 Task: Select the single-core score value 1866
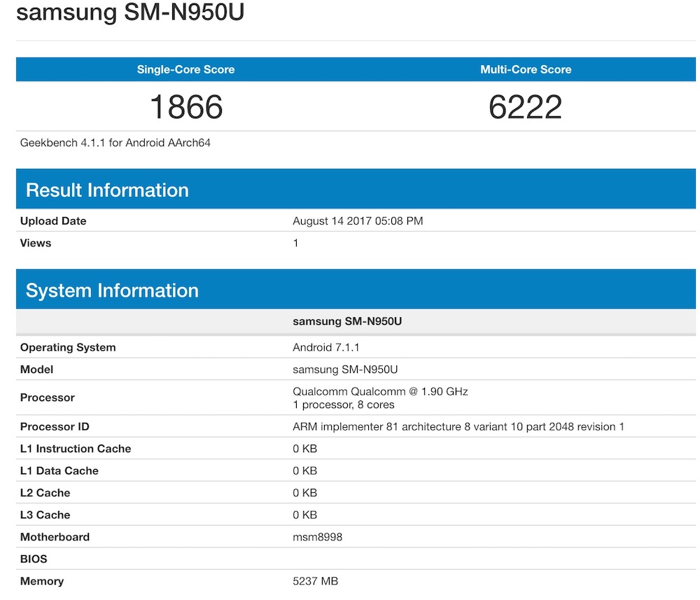coord(185,107)
